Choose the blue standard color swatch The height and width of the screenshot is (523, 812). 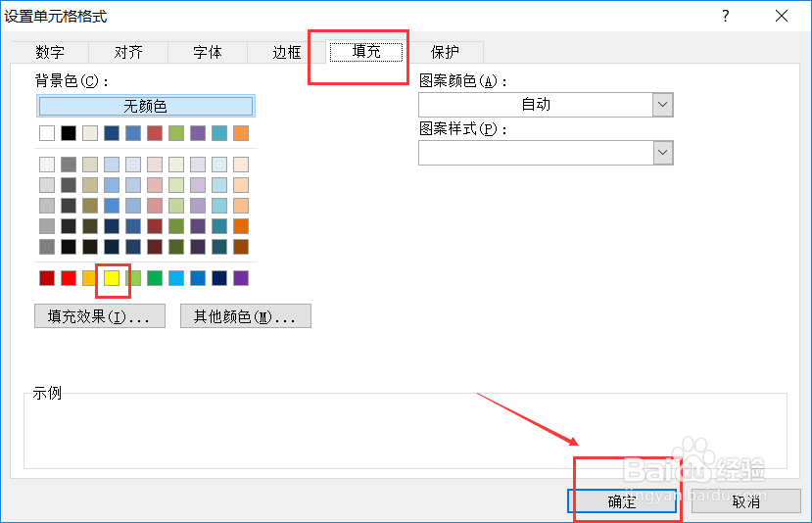pyautogui.click(x=198, y=278)
